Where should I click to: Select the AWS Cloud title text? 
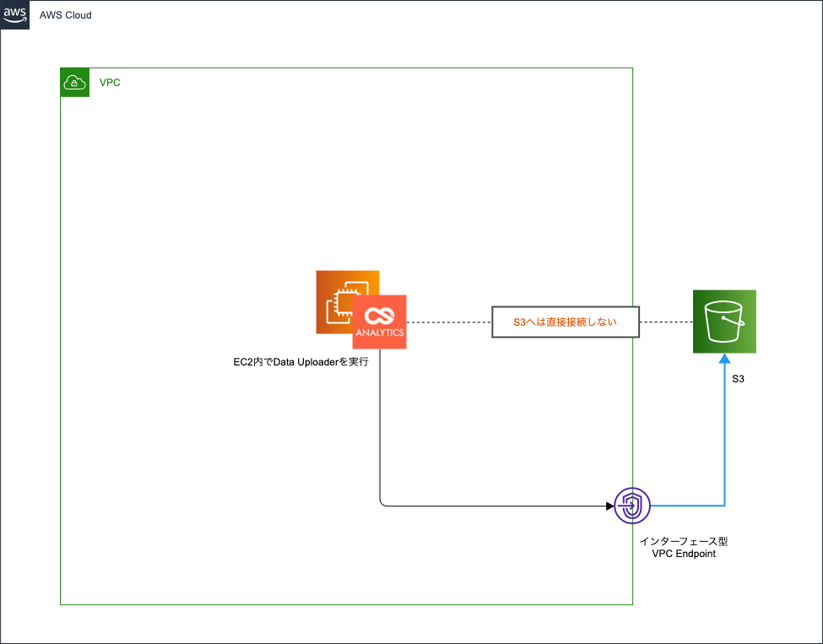click(65, 14)
